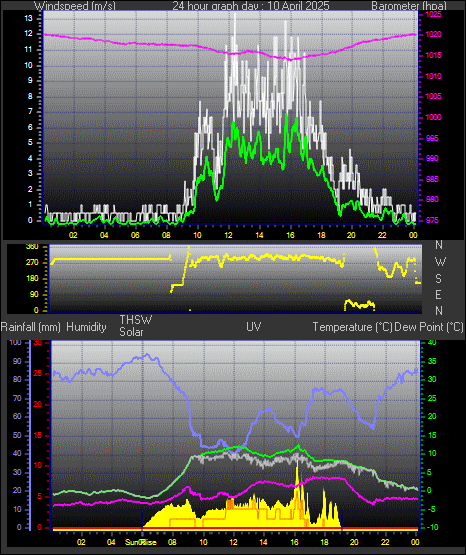Click the 1015 barometer axis value
The width and height of the screenshot is (466, 555).
click(x=433, y=56)
